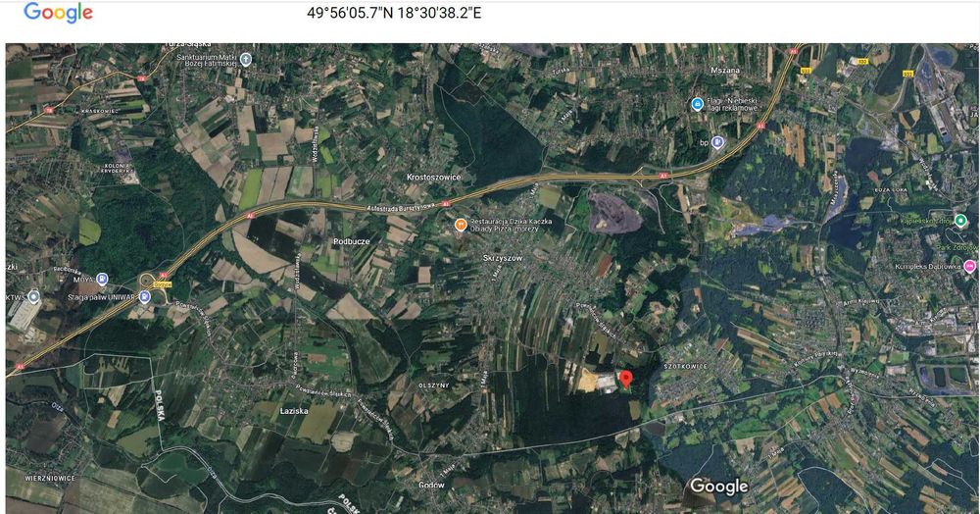Image resolution: width=980 pixels, height=514 pixels.
Task: Click the green park icon near Zdrój
Action: click(961, 220)
